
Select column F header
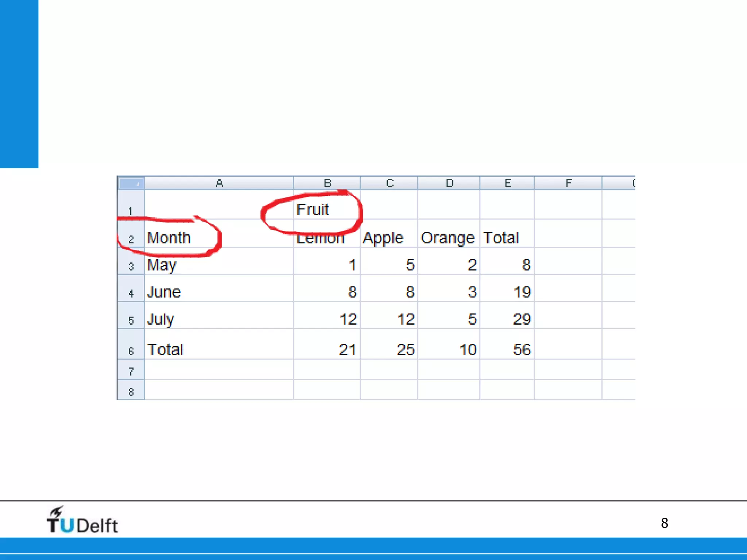tap(568, 183)
